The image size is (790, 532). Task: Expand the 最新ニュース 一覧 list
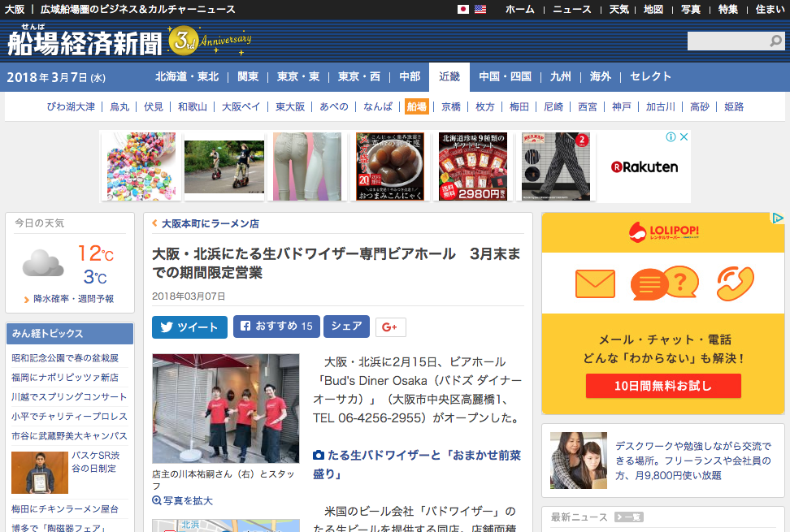click(628, 517)
